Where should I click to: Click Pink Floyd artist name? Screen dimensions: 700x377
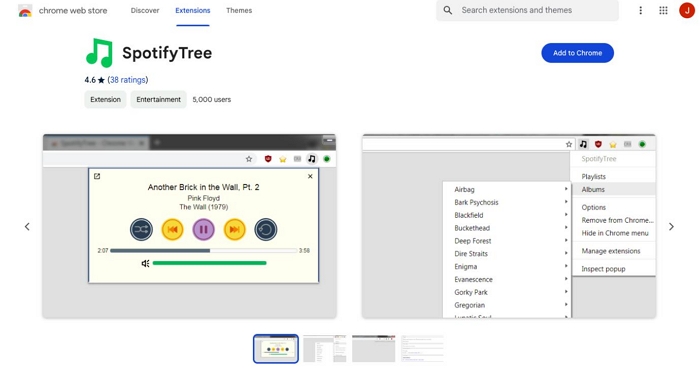[204, 198]
